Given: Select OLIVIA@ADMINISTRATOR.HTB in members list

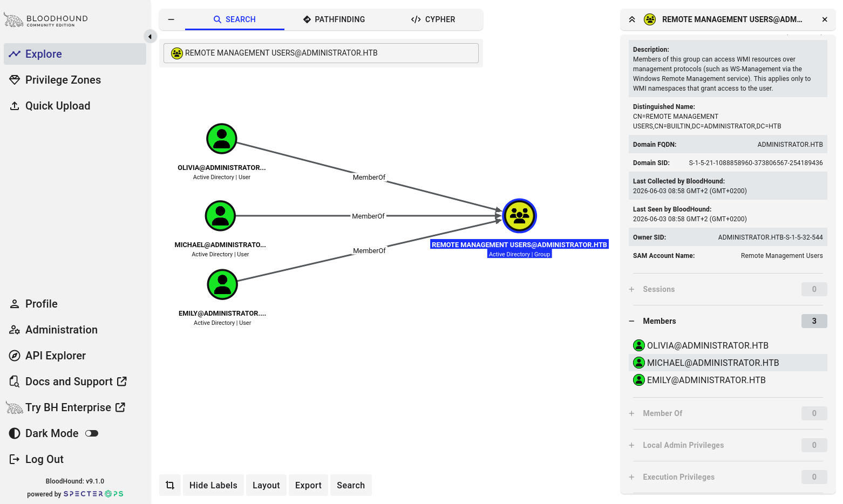Looking at the screenshot, I should pos(728,345).
